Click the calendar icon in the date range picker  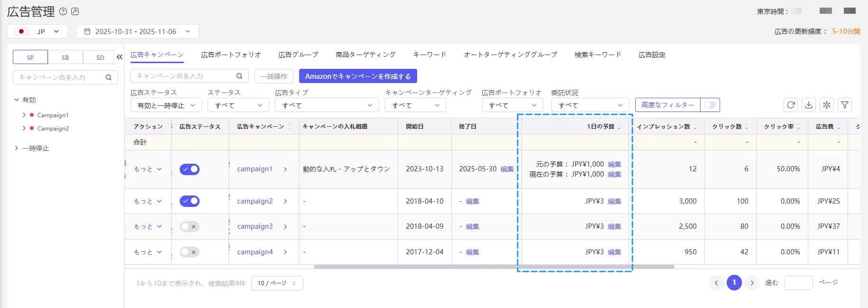[x=87, y=31]
